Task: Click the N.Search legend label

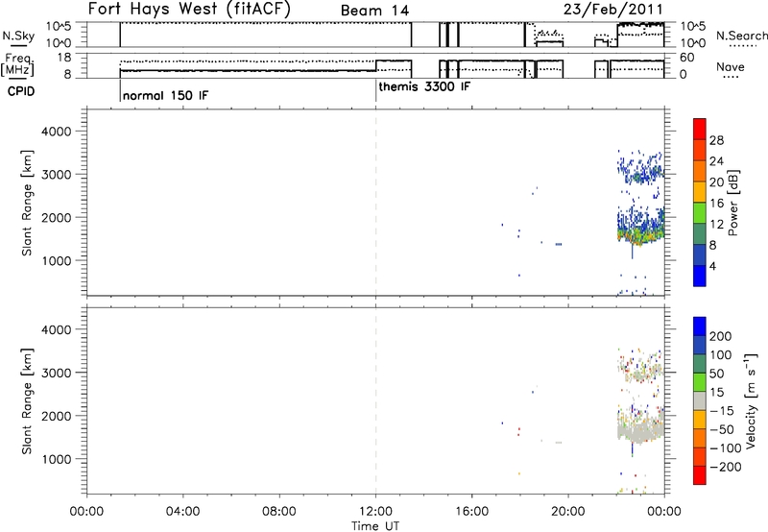Action: [x=741, y=36]
